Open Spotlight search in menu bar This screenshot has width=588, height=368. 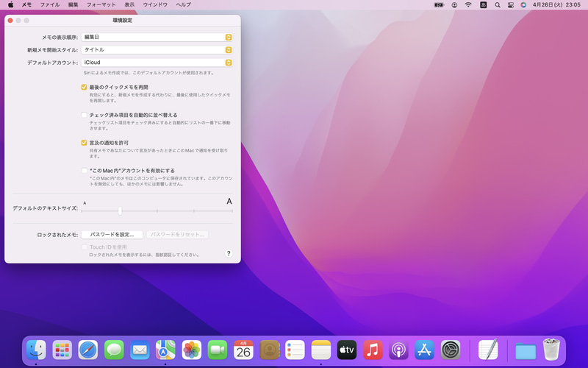(498, 5)
